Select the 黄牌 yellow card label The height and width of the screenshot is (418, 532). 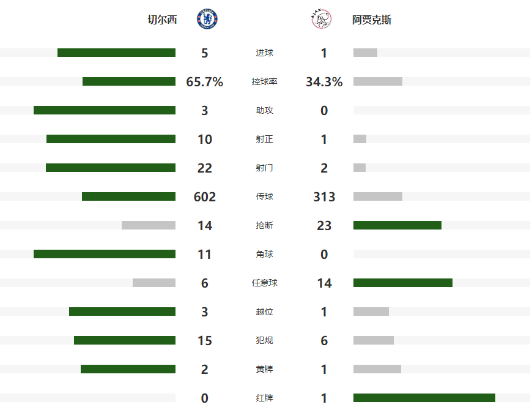pyautogui.click(x=264, y=369)
